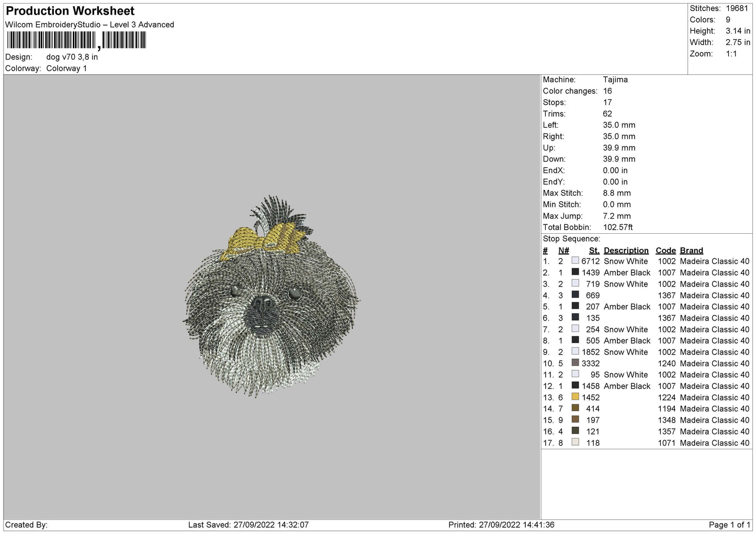Select the yellow thread swatch in row 13
This screenshot has height=534, width=756.
point(575,397)
